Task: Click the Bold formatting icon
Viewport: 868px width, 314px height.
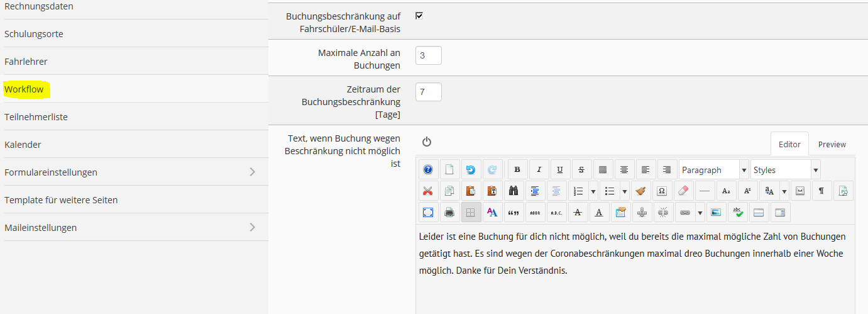Action: pyautogui.click(x=518, y=170)
